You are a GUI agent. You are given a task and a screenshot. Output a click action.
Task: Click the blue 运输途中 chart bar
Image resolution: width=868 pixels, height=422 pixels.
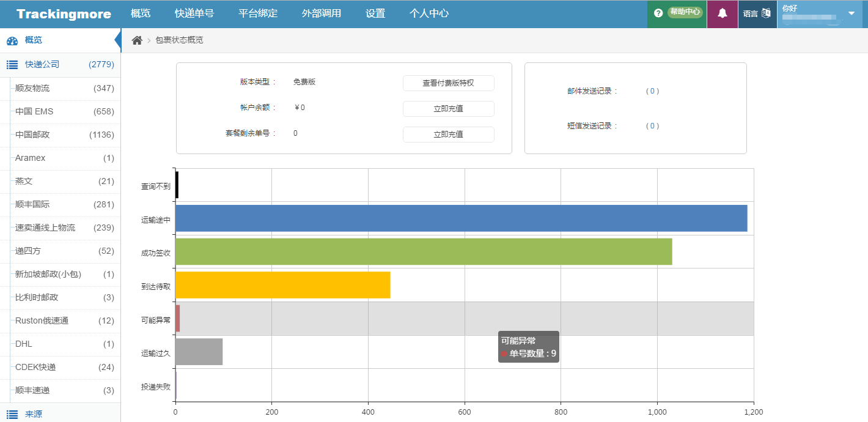(461, 218)
